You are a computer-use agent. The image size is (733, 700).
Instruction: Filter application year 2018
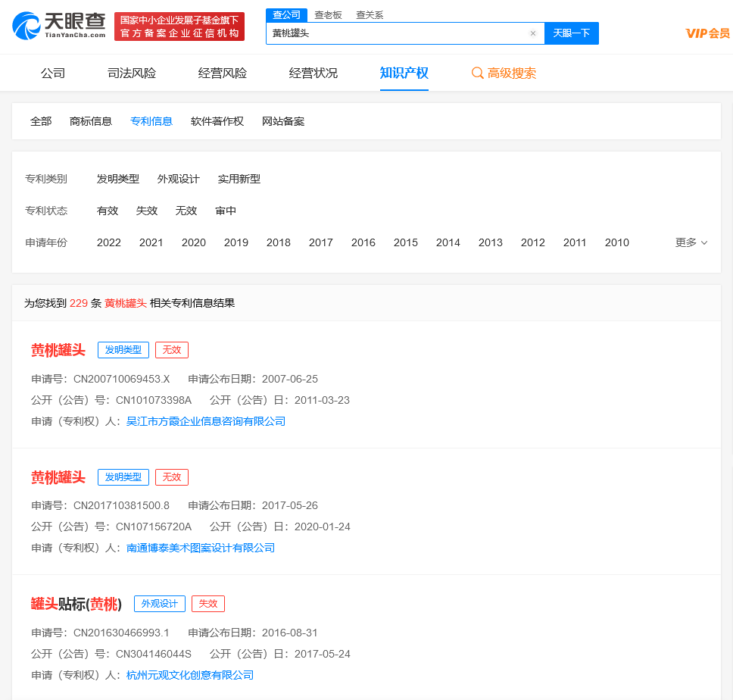coord(279,242)
